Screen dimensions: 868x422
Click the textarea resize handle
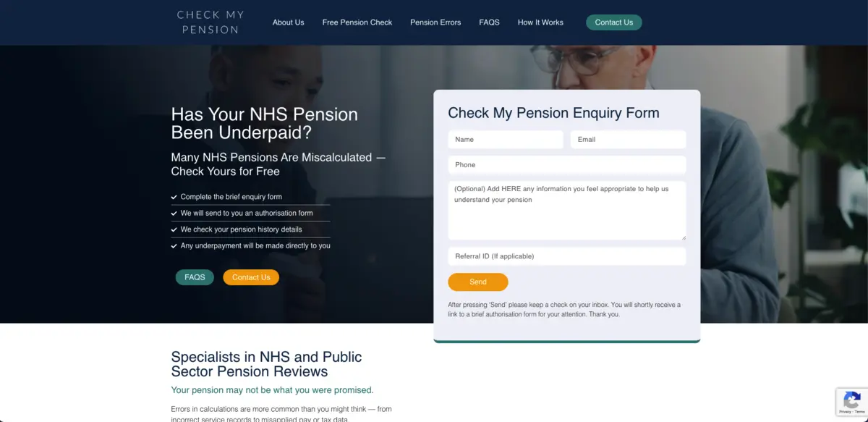click(683, 237)
